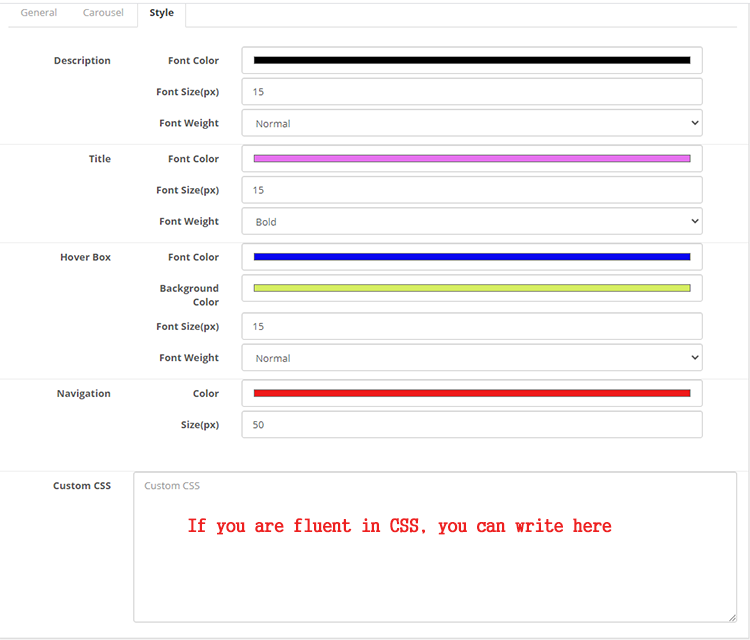The image size is (750, 640).
Task: Focus the Custom CSS text area
Action: coord(435,547)
